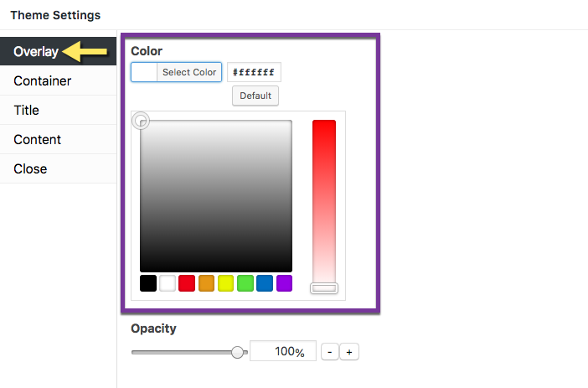Pick the black color swatch
Screen dimensions: 588x388
[148, 283]
